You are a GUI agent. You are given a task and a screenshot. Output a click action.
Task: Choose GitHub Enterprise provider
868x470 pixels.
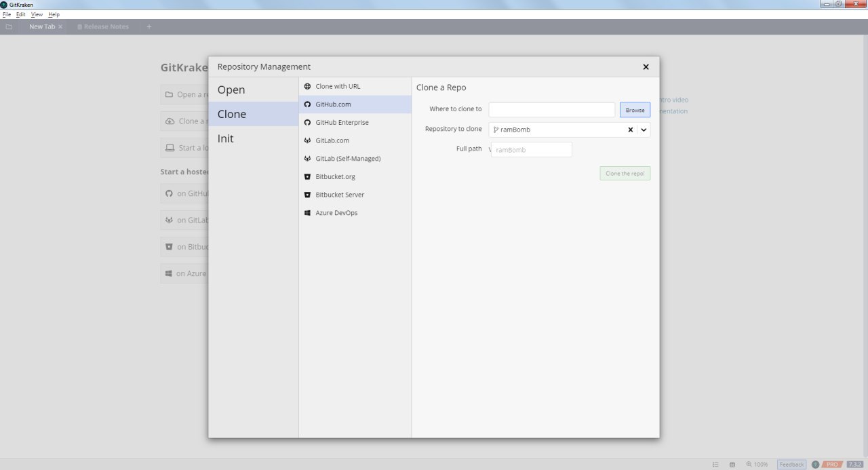point(355,123)
